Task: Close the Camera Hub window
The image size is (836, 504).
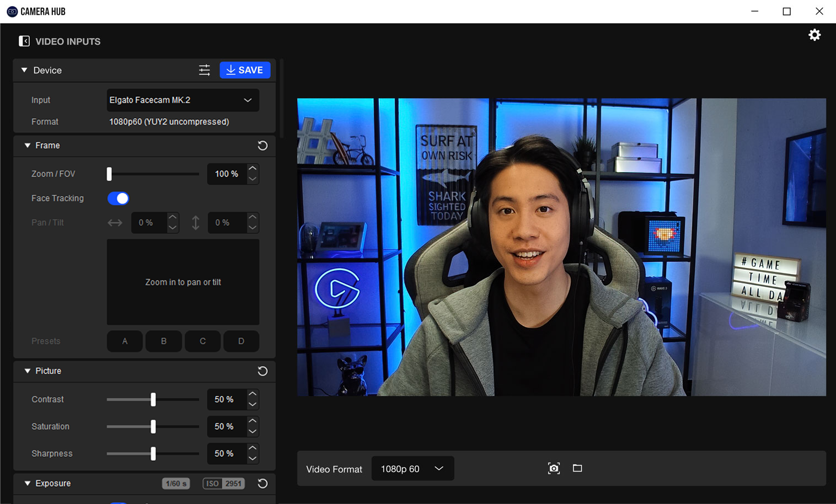Action: click(x=819, y=12)
